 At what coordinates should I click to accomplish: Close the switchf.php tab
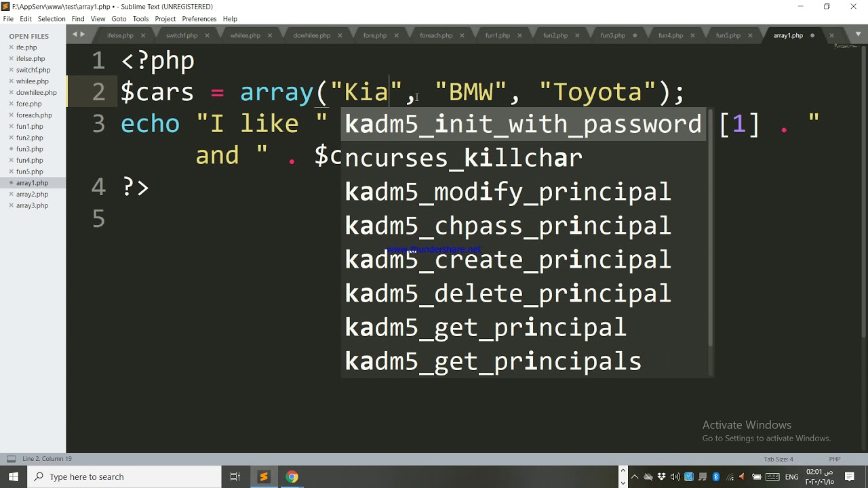click(207, 35)
